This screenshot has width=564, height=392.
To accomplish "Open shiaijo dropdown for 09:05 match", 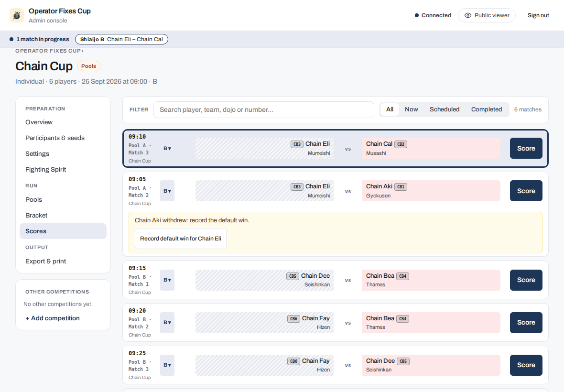I will pyautogui.click(x=167, y=191).
